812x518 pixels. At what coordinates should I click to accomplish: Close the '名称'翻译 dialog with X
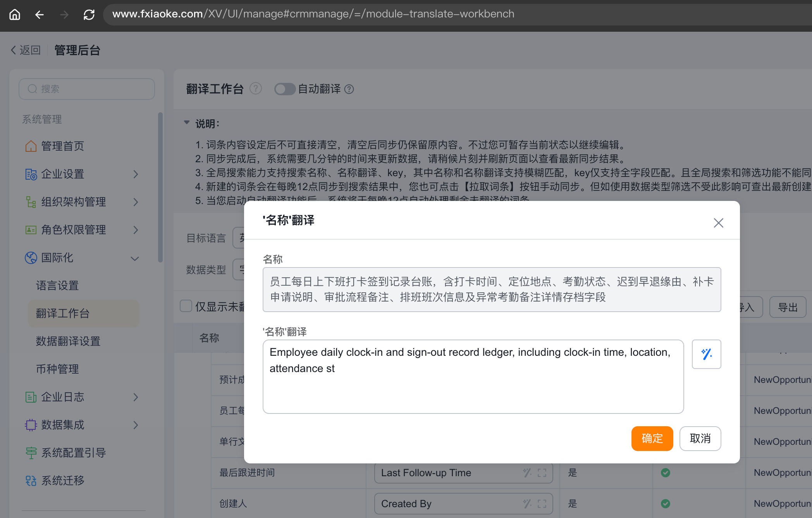click(x=719, y=223)
